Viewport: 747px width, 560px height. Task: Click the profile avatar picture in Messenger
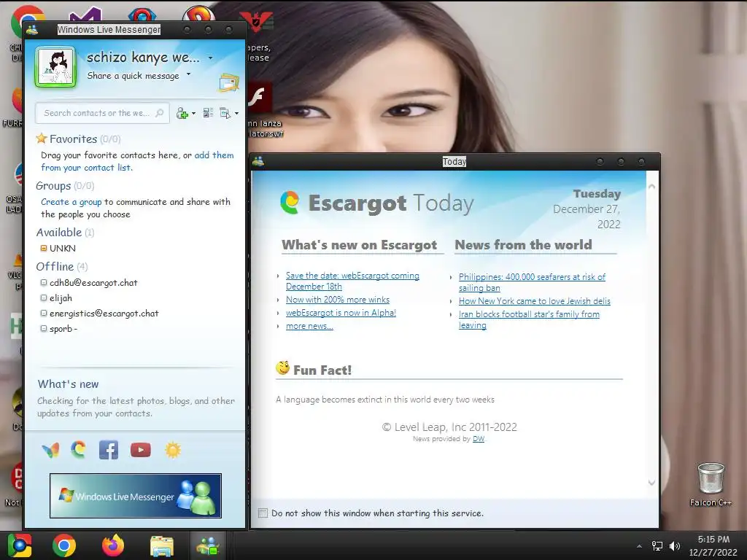click(x=55, y=67)
